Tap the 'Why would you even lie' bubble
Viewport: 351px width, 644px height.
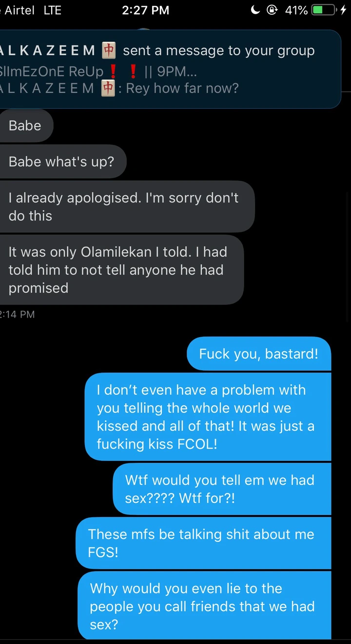(205, 606)
